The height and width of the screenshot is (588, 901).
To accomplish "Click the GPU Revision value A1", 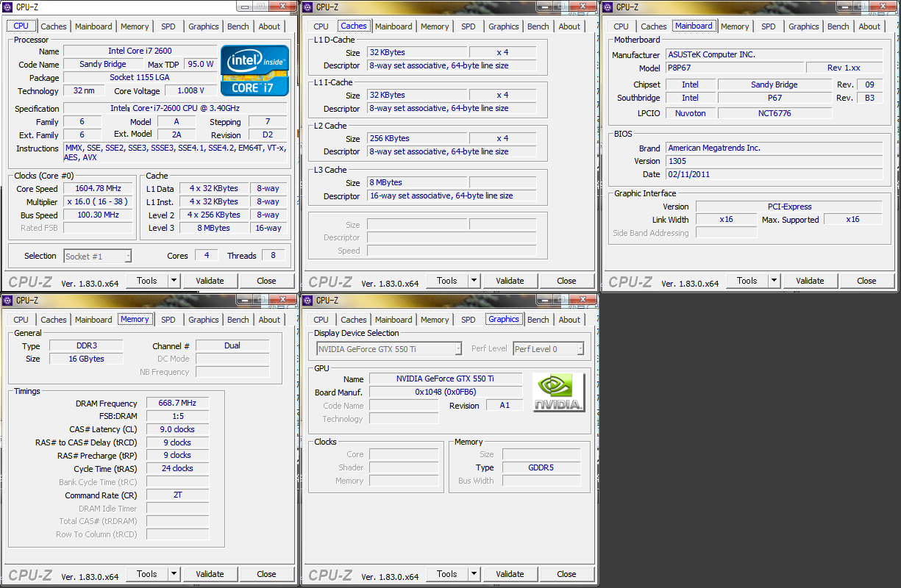I will (504, 405).
